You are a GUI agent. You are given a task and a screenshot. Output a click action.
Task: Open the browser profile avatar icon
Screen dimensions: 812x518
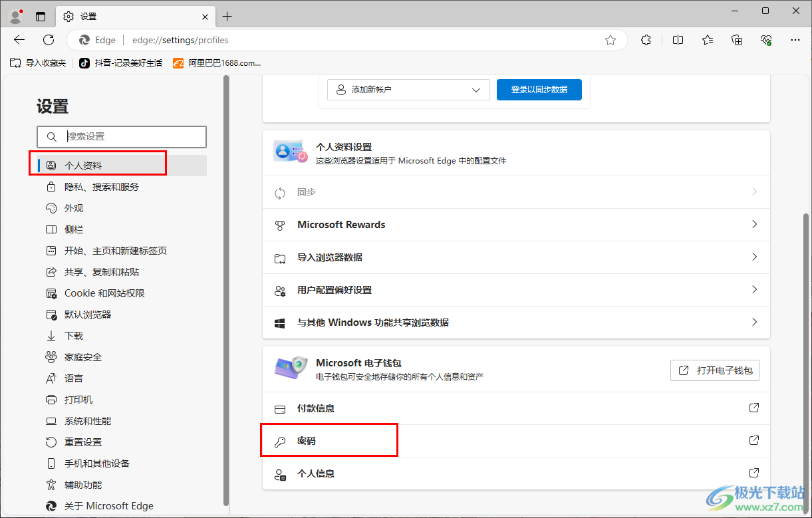(15, 15)
